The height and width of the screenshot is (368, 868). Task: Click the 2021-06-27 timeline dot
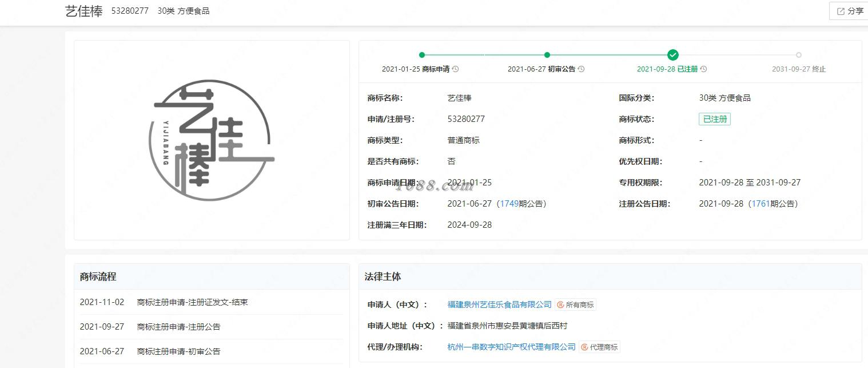pos(547,55)
